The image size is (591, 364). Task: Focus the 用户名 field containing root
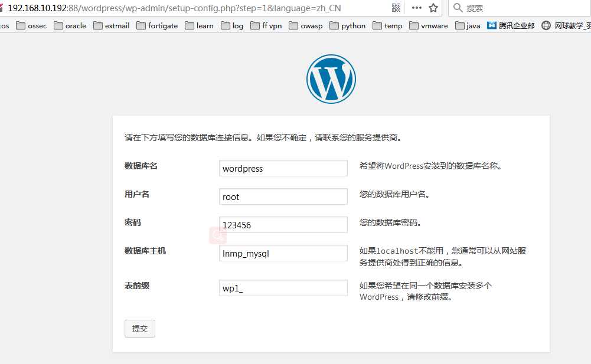point(283,196)
